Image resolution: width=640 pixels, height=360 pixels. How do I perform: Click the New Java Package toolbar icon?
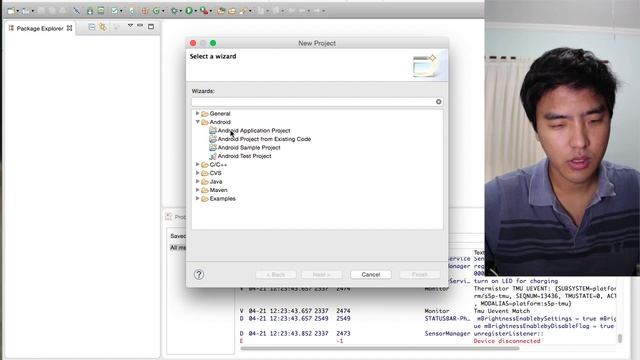tap(144, 11)
